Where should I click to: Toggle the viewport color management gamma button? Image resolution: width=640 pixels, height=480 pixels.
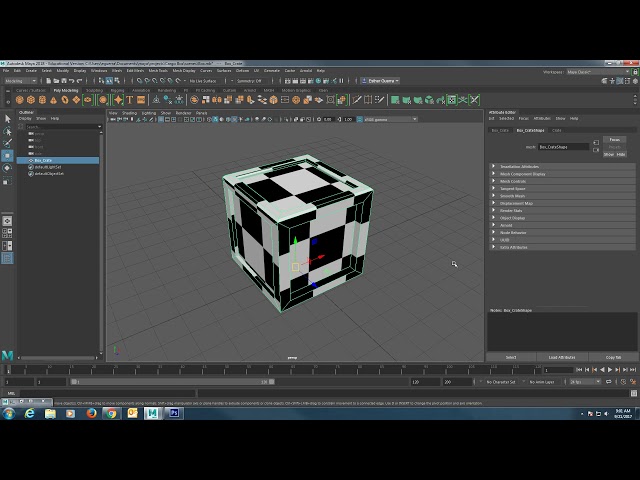point(360,119)
